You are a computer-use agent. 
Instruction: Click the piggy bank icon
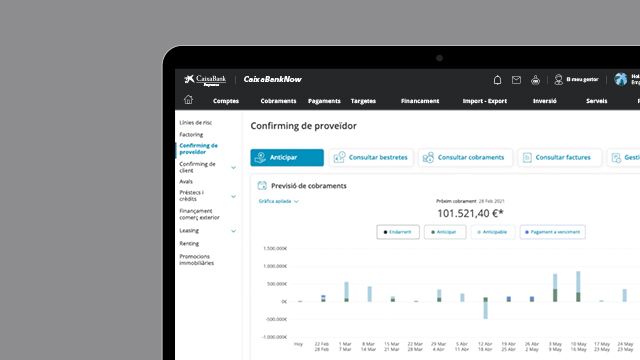click(x=535, y=80)
